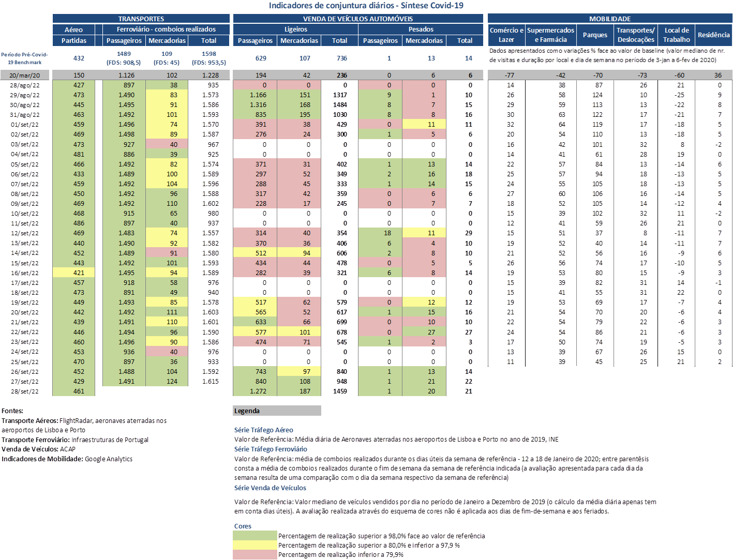The height and width of the screenshot is (560, 733).
Task: Click the benchmark cell '1598 (FDS: 953,5)'
Action: tap(209, 58)
